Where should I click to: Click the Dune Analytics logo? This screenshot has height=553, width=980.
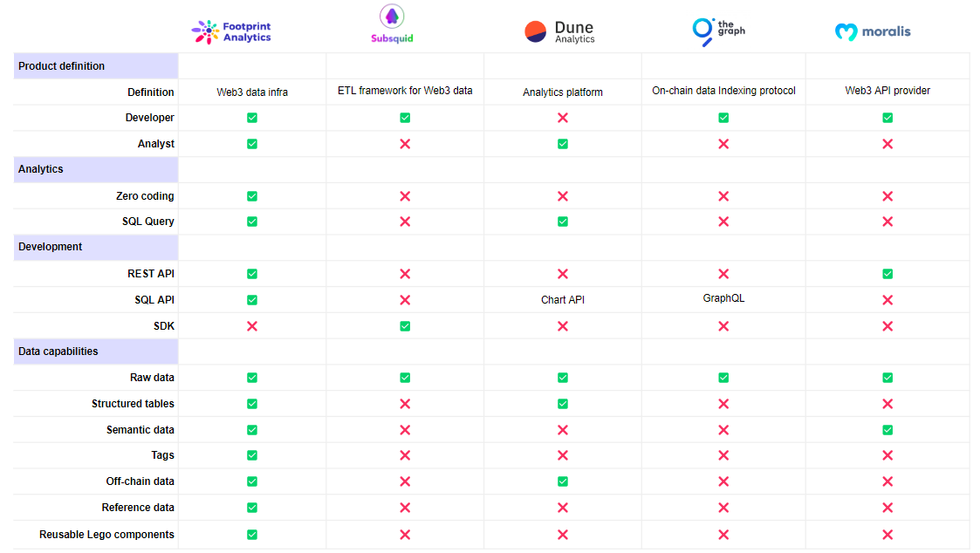coord(559,32)
